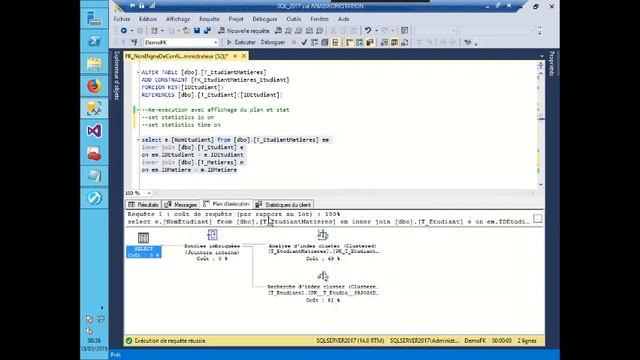Click the Exécuter button
640x360 pixels.
click(241, 42)
